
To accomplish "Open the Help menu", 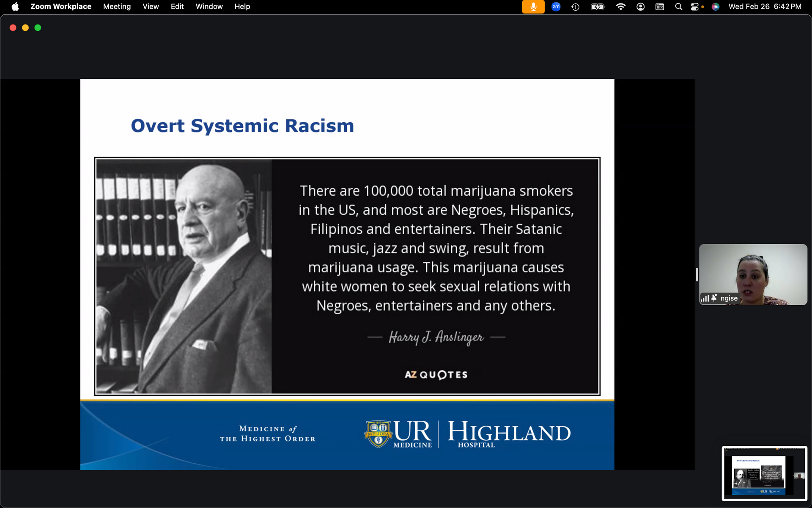I will click(x=242, y=7).
